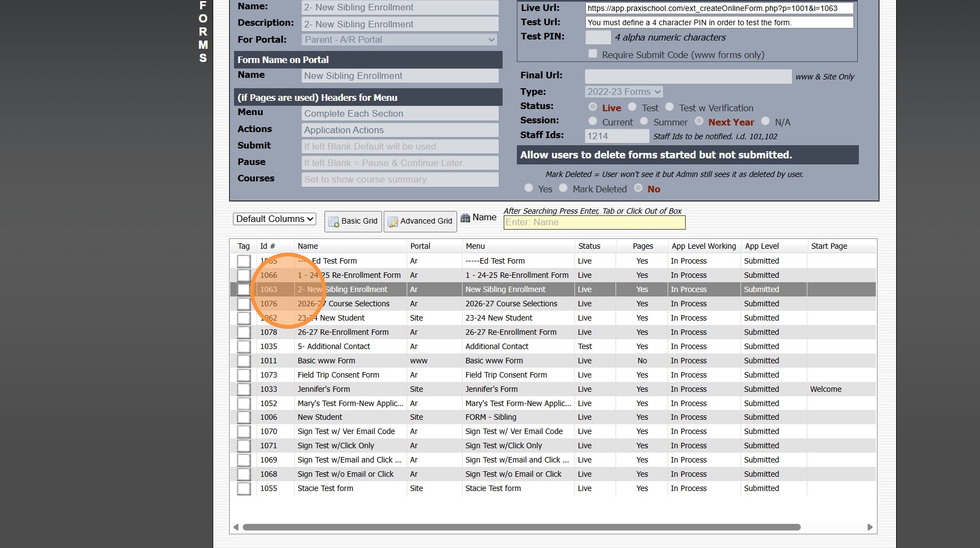Screen dimensions: 980x548
Task: Click the grid scroll left arrow
Action: click(236, 527)
